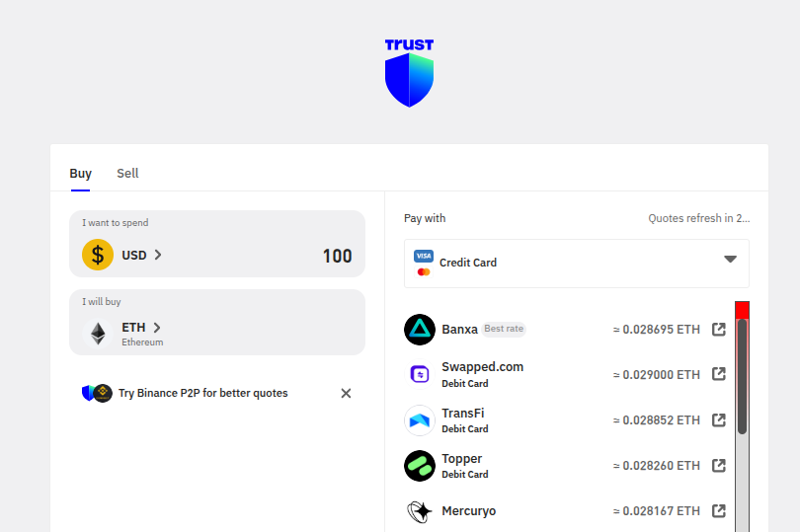Image resolution: width=800 pixels, height=532 pixels.
Task: Open TransFi external link icon
Action: click(x=718, y=420)
